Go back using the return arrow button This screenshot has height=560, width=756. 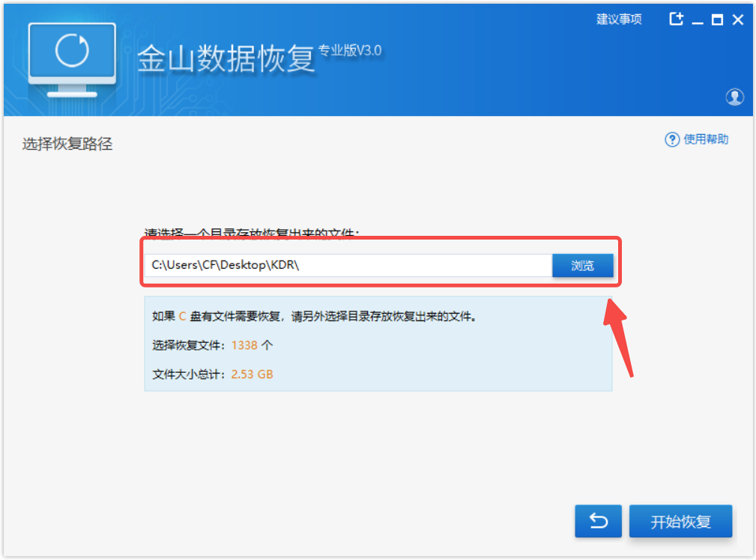click(598, 521)
